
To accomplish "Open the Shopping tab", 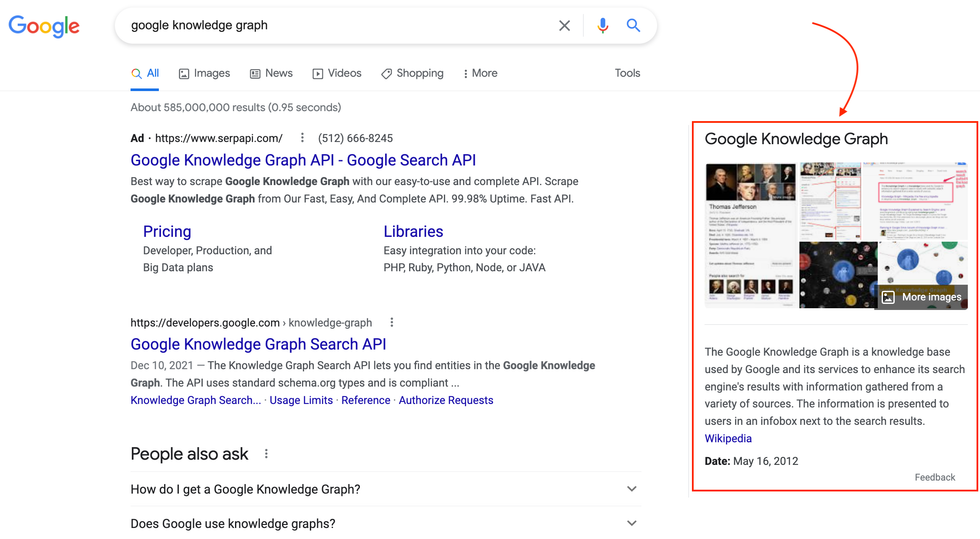I will [412, 73].
